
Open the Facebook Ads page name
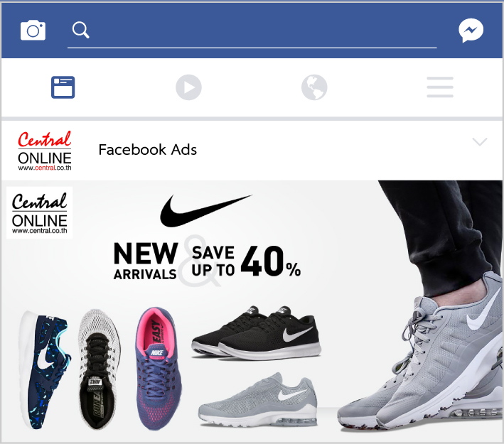148,150
